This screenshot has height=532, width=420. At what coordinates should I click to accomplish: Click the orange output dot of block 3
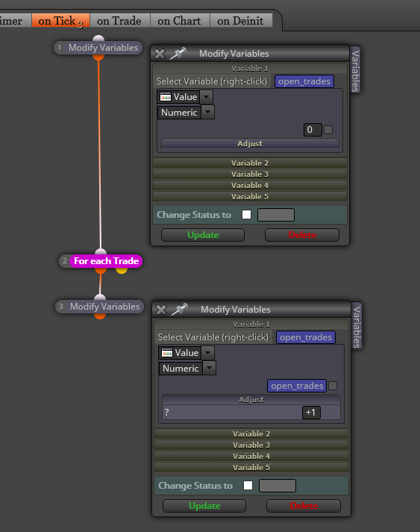(x=100, y=316)
